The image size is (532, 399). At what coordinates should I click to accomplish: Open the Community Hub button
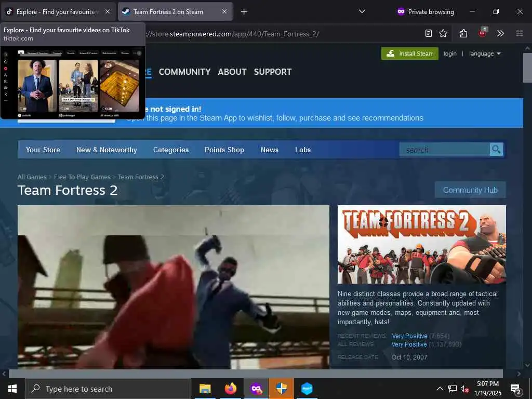click(470, 190)
